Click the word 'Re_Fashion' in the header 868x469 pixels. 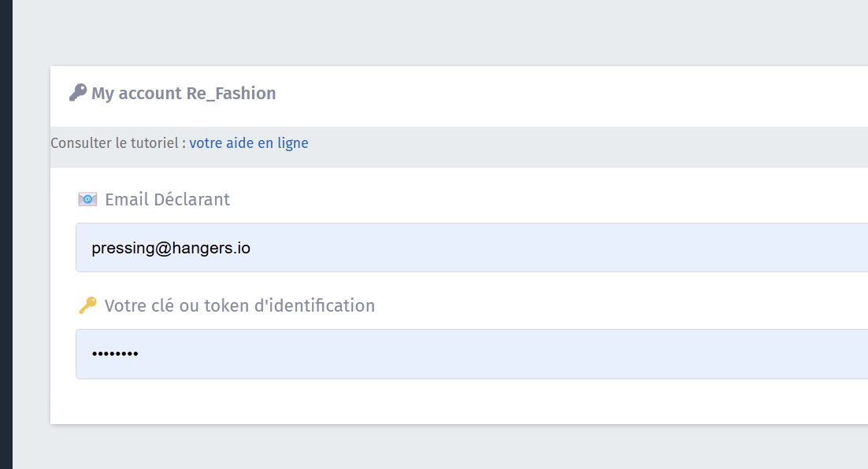coord(231,94)
